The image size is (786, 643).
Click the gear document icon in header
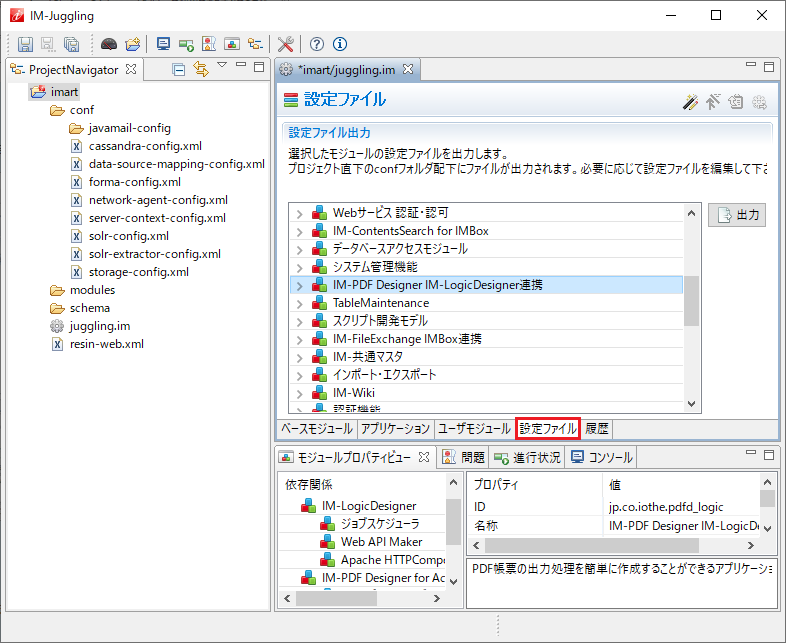pyautogui.click(x=735, y=102)
